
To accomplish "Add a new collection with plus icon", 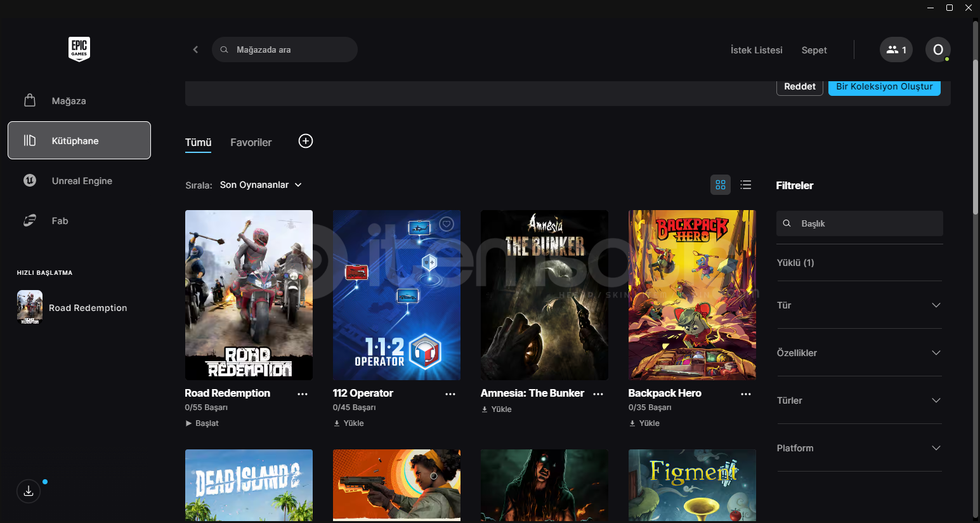I will (306, 141).
